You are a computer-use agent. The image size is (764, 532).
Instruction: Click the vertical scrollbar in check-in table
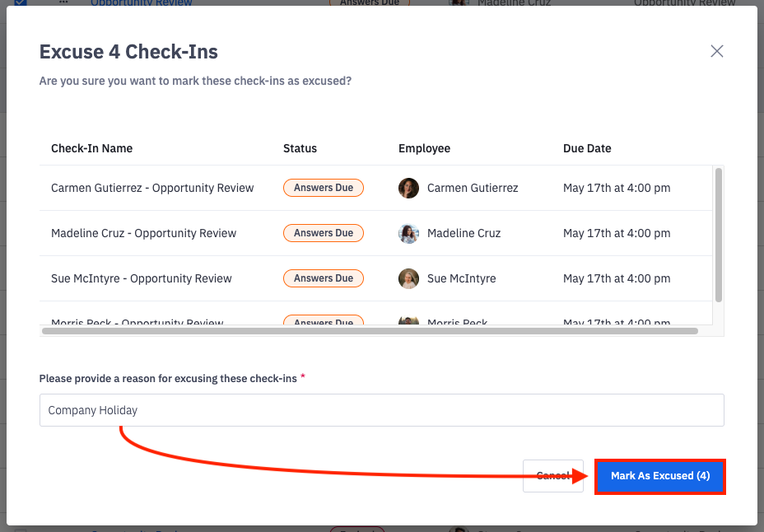tap(719, 235)
